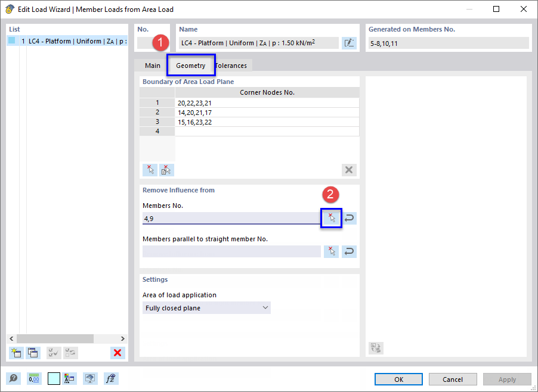Select the LC4 - Platform list entry
538x392 pixels.
[x=67, y=41]
